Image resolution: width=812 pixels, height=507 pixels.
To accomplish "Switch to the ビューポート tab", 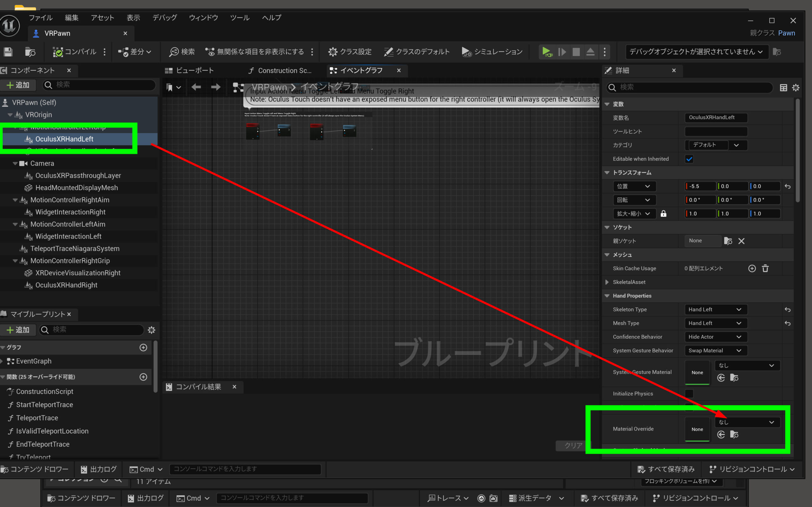I will [x=190, y=70].
